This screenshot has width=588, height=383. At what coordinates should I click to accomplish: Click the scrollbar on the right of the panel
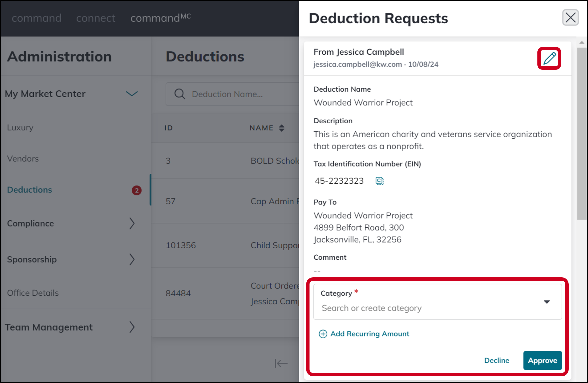pos(582,128)
